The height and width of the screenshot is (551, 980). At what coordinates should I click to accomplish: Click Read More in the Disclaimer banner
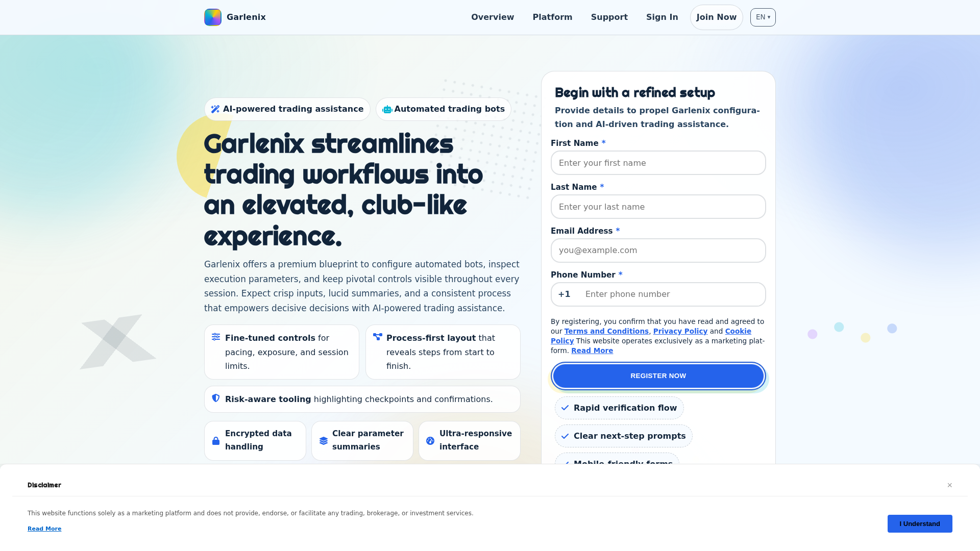[x=44, y=529]
